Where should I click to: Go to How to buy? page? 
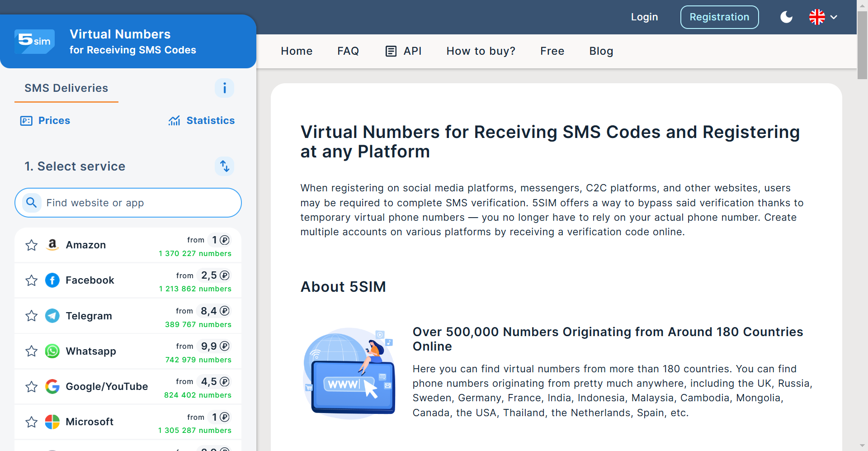(x=481, y=51)
